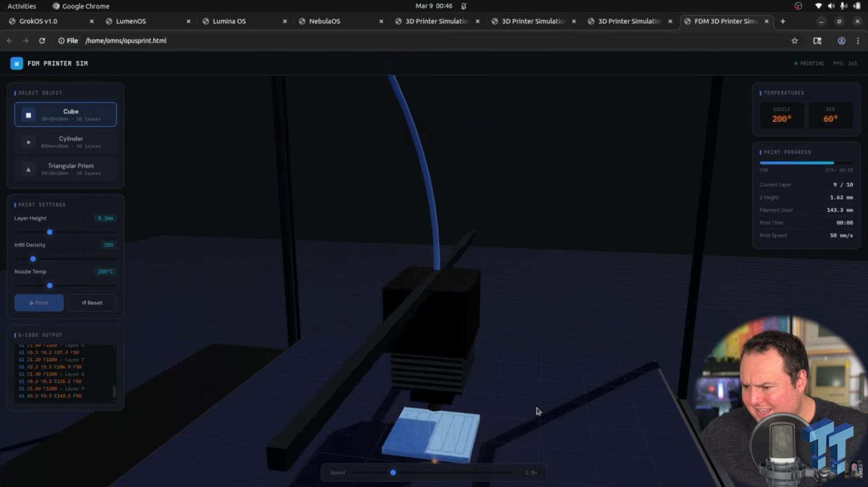Select the Cylinder circle icon
The image size is (868, 487).
(x=28, y=142)
